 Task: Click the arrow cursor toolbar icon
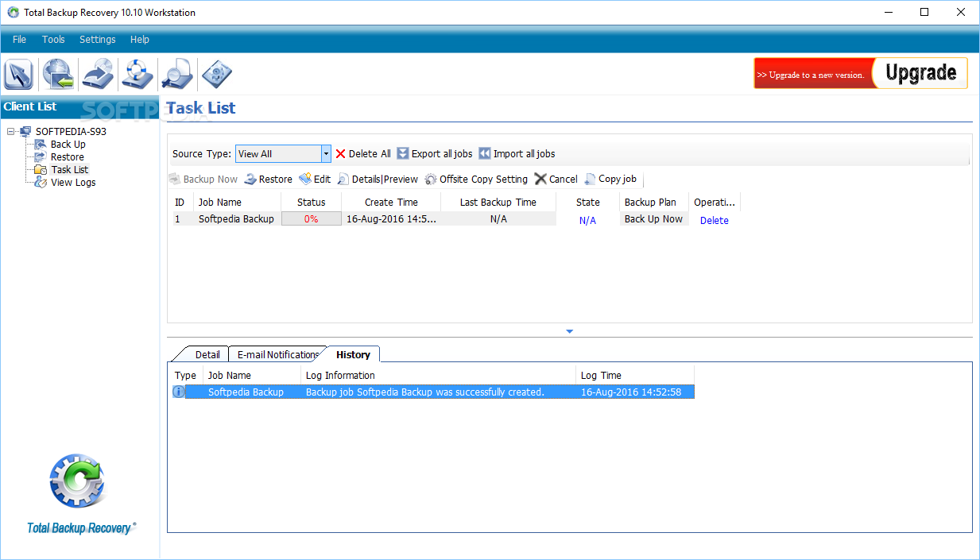[x=18, y=75]
